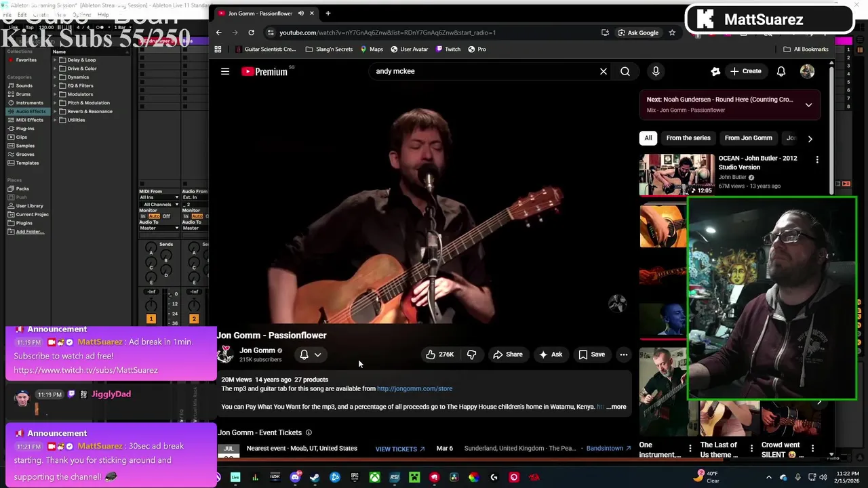This screenshot has height=488, width=868.
Task: Save video to a playlist
Action: pyautogui.click(x=591, y=354)
